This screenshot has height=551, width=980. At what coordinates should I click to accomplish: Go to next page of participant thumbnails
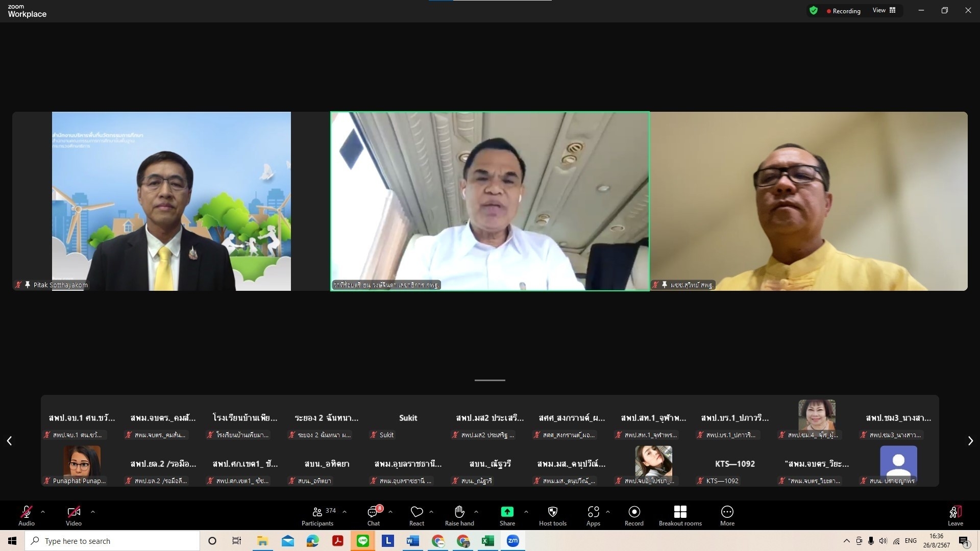click(x=970, y=441)
